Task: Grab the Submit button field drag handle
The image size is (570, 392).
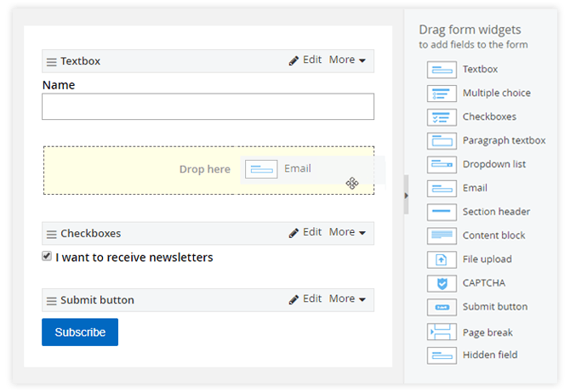Action: 52,300
